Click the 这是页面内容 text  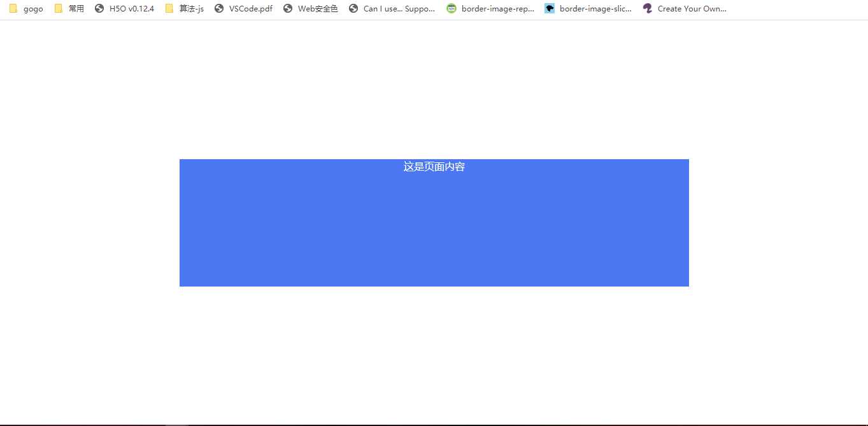coord(434,167)
